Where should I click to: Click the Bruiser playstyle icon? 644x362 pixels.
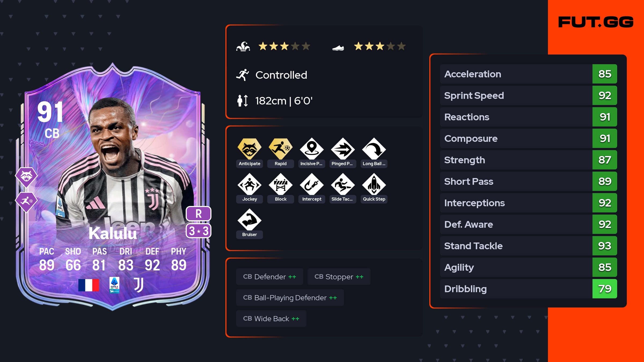click(249, 220)
